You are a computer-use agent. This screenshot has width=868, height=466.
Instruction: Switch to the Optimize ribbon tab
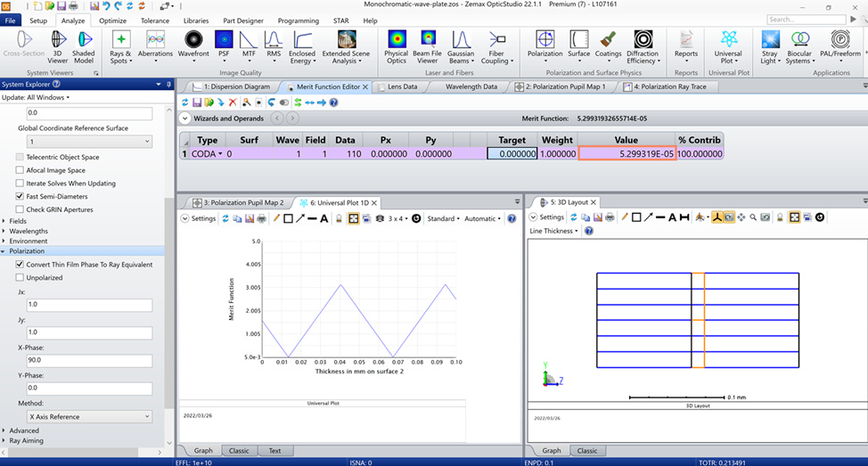click(113, 20)
